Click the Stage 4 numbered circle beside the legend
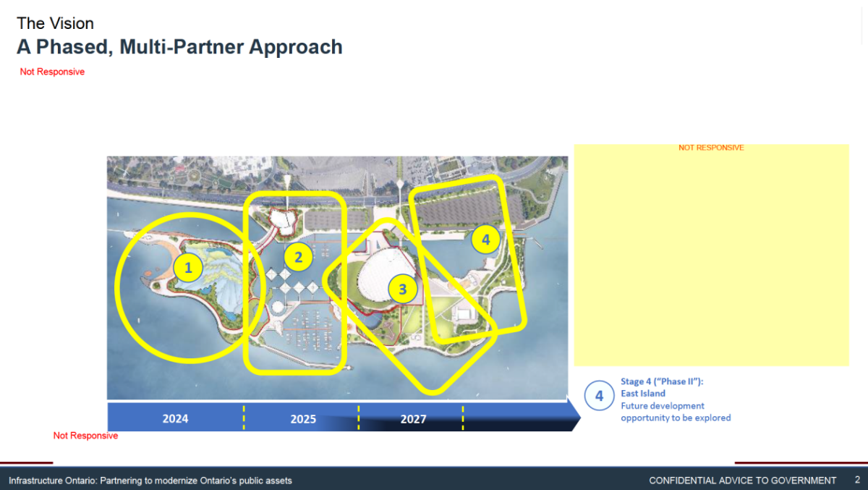Screen dimensions: 868x490 (x=599, y=395)
